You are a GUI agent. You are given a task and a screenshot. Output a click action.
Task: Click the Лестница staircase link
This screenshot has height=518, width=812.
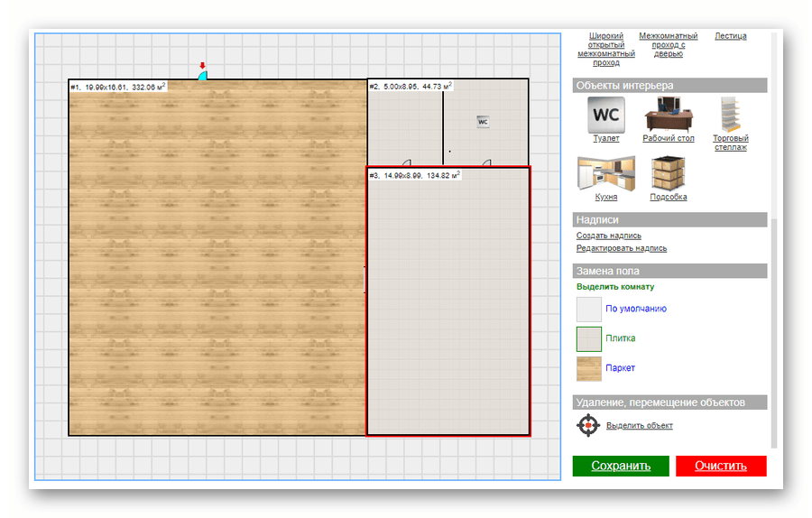tap(730, 37)
